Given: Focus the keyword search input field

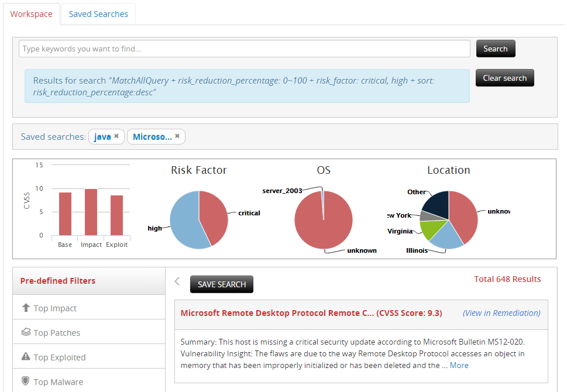Looking at the screenshot, I should click(245, 49).
